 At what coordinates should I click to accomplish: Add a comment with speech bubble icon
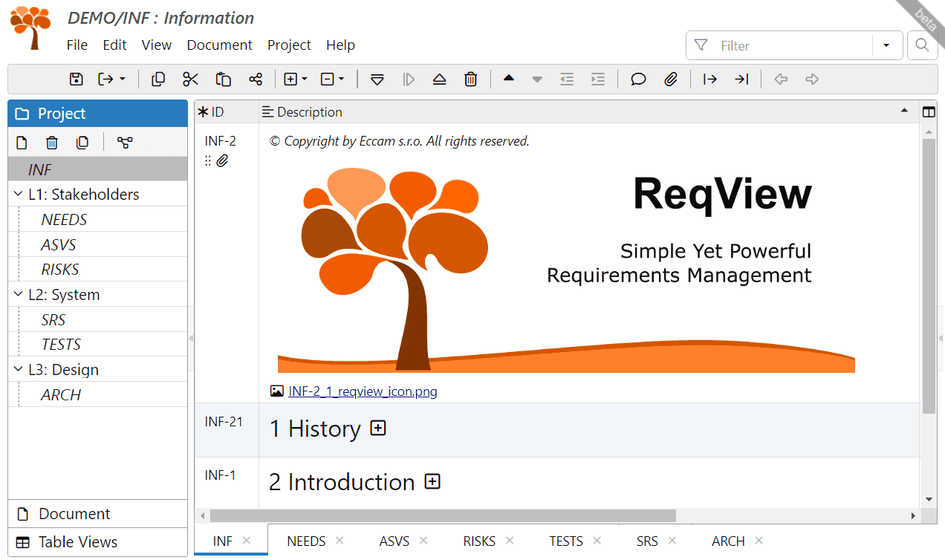pyautogui.click(x=638, y=79)
